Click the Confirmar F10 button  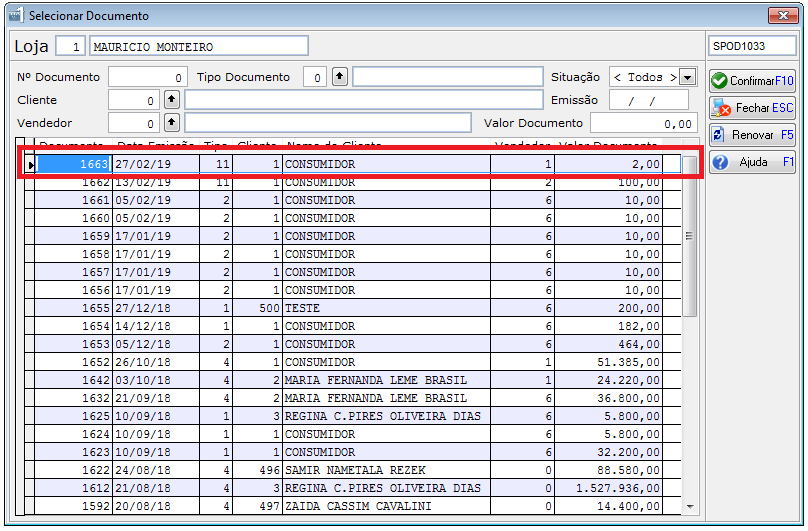[x=752, y=81]
